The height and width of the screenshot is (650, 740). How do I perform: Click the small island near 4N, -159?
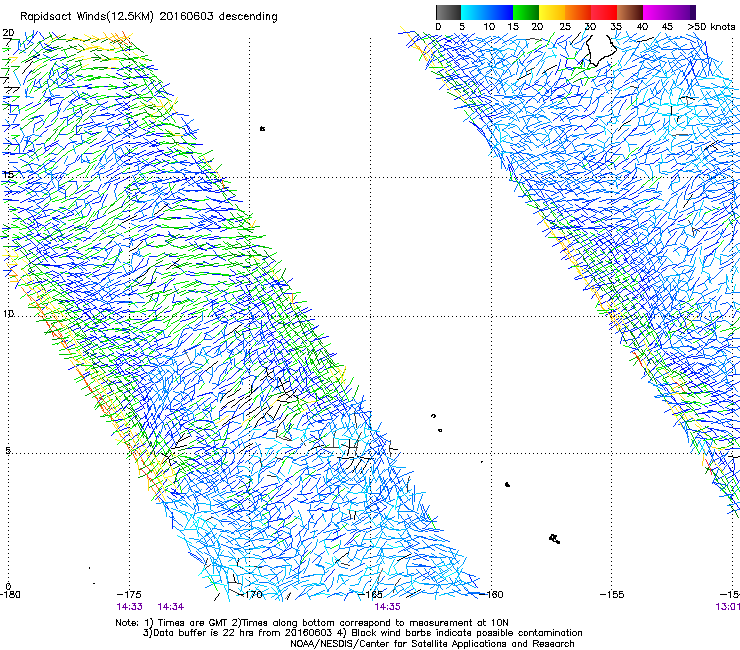pyautogui.click(x=507, y=484)
